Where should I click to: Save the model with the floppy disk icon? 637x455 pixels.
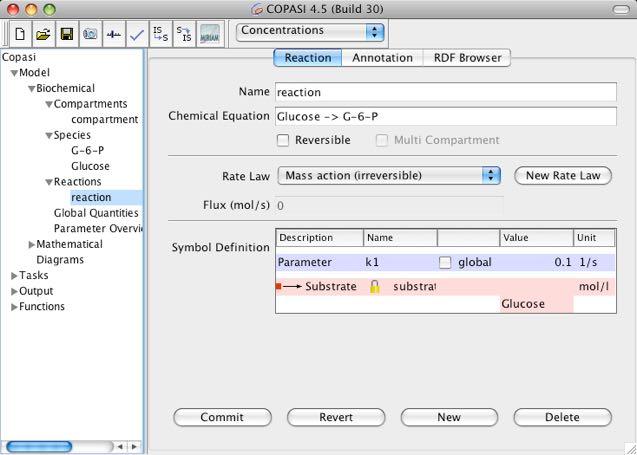tap(67, 34)
